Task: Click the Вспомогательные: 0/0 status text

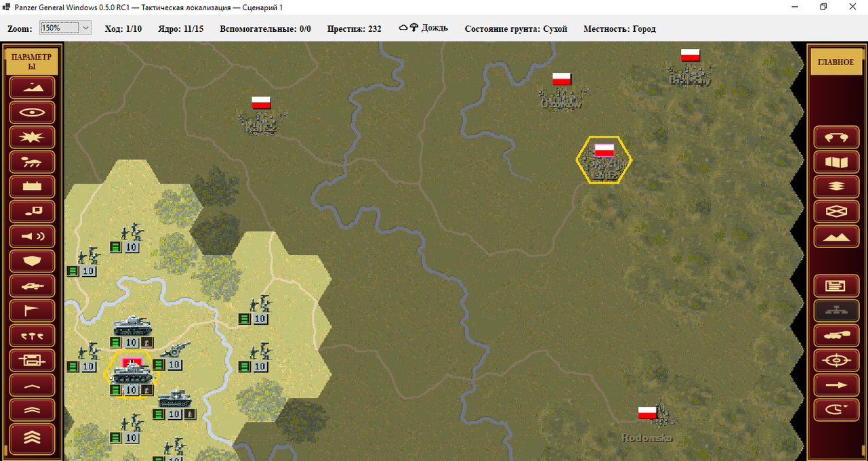Action: point(265,28)
